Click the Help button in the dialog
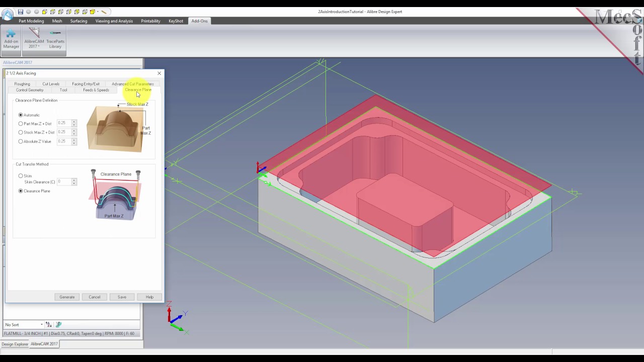 pos(149,297)
